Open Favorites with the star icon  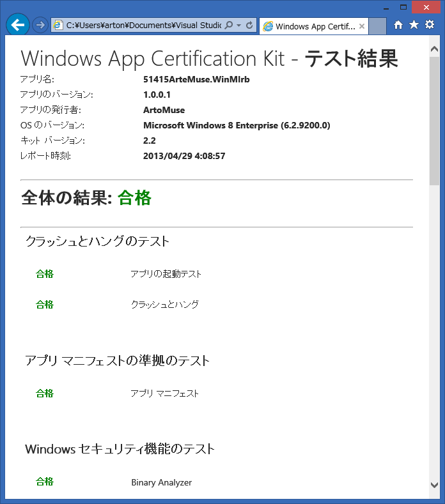click(414, 24)
